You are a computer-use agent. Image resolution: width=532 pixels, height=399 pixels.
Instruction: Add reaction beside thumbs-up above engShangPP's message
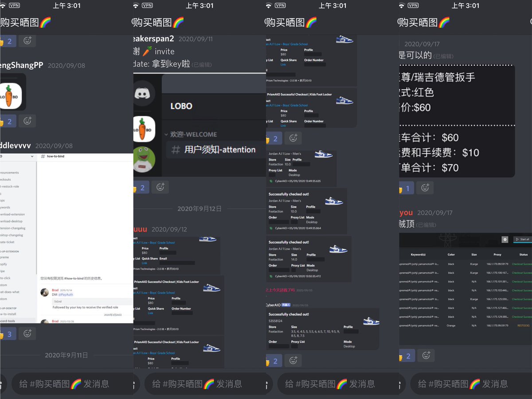pyautogui.click(x=27, y=40)
